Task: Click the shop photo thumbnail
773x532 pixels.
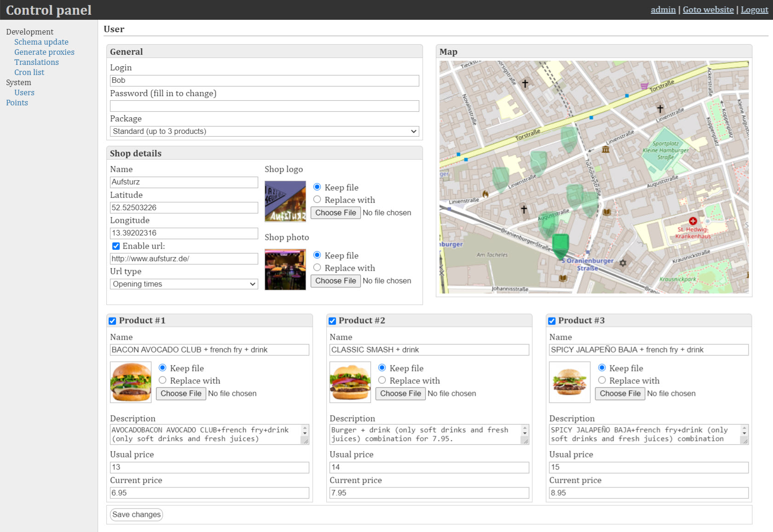Action: coord(285,270)
